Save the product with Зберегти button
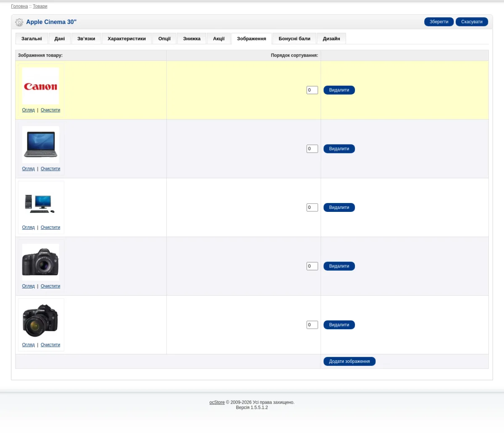 coord(439,22)
